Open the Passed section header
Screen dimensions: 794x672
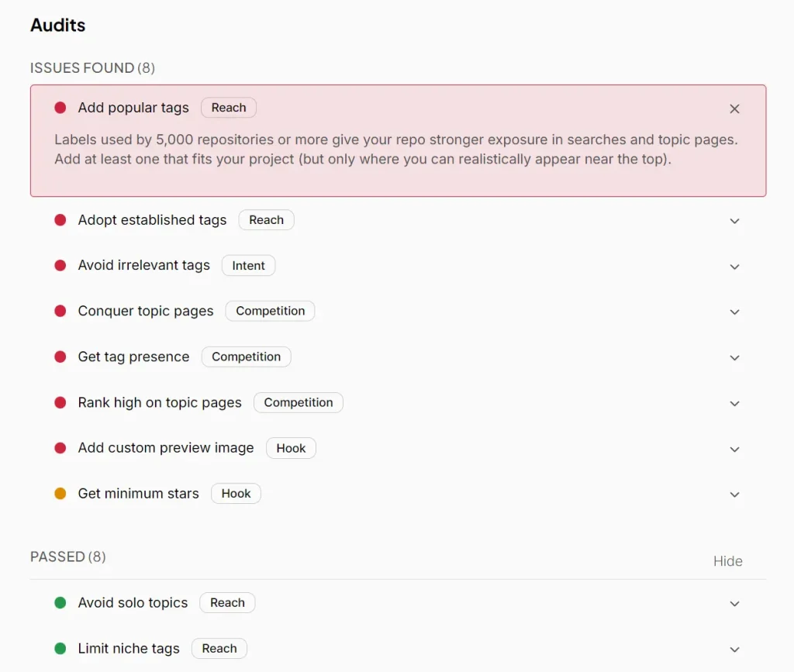coord(67,557)
